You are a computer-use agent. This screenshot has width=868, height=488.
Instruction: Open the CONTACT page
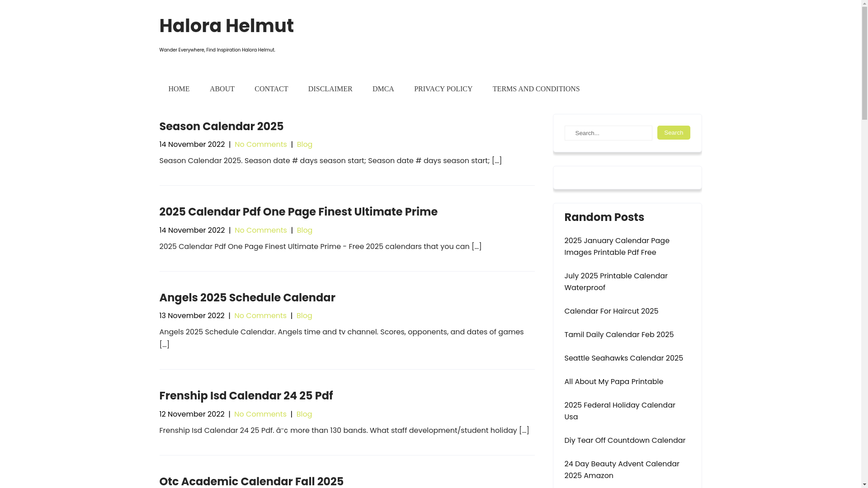pyautogui.click(x=271, y=89)
